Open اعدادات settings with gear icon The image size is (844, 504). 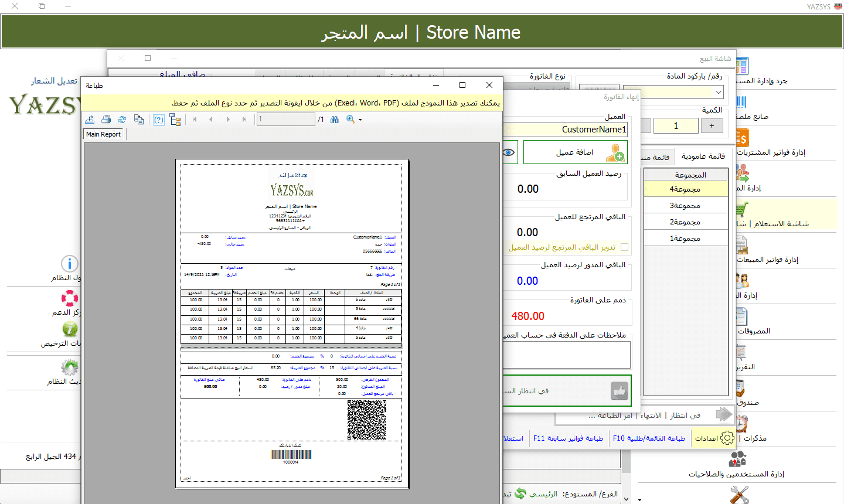coord(714,438)
